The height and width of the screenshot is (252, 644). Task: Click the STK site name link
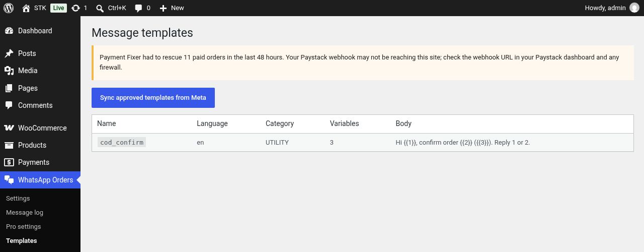(40, 8)
